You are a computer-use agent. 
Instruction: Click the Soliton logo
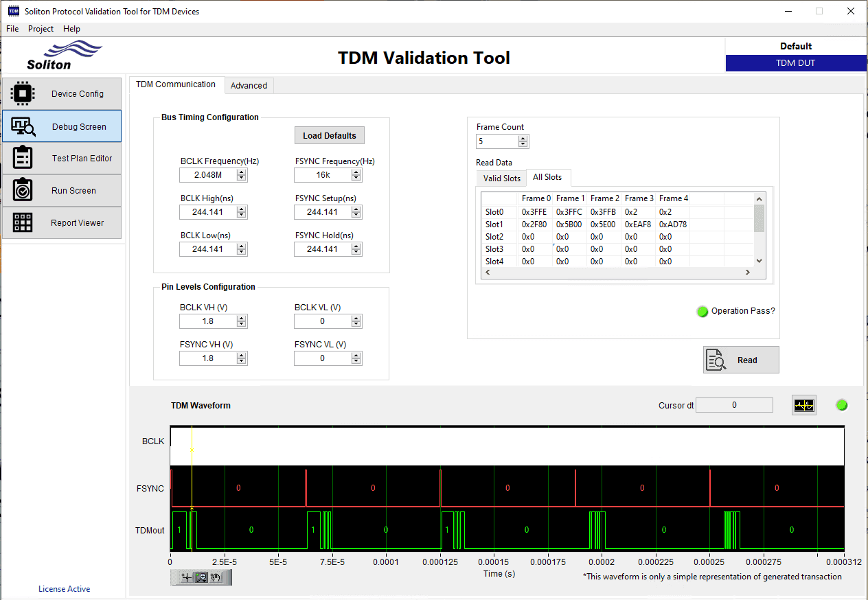(63, 55)
